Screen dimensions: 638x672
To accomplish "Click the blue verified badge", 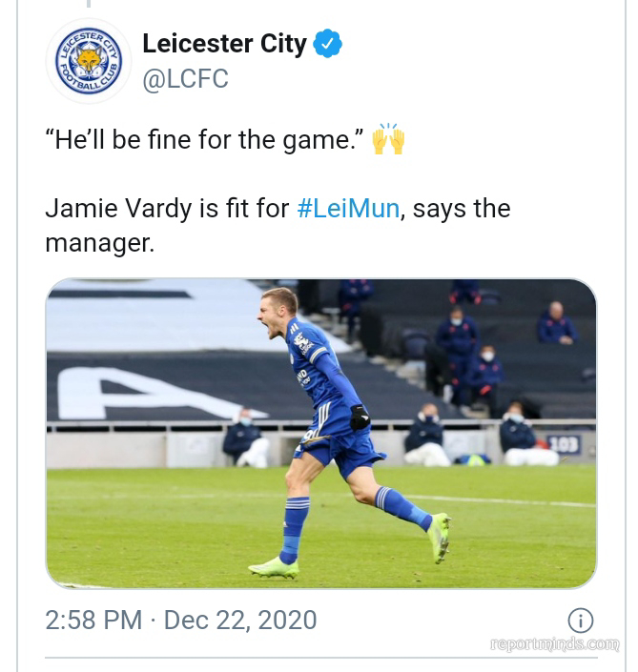I will (327, 43).
